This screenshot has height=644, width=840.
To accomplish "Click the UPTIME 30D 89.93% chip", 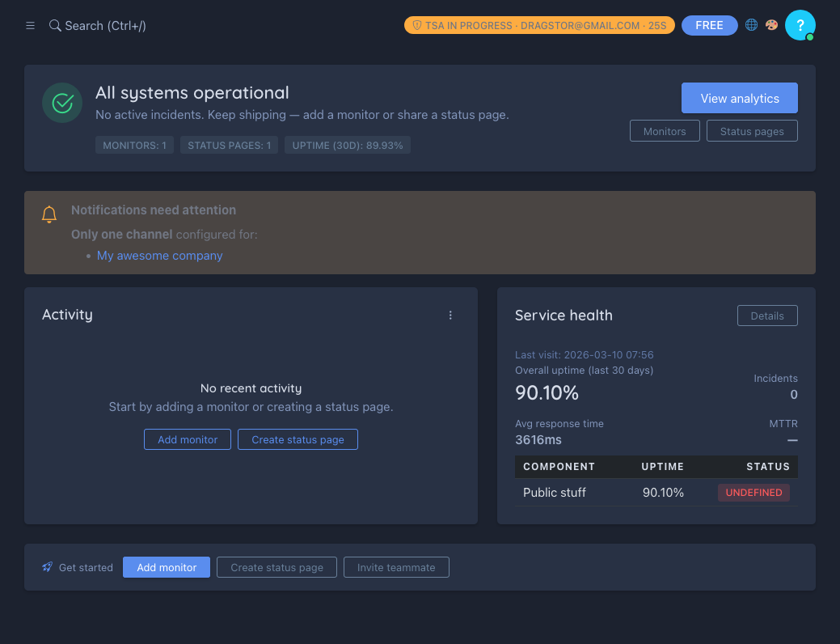I will click(348, 145).
